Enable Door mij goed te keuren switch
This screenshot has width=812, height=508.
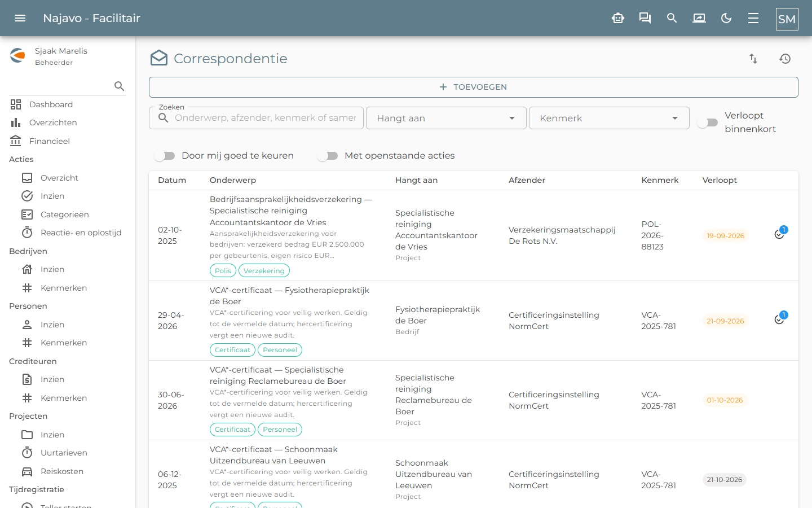pos(165,156)
